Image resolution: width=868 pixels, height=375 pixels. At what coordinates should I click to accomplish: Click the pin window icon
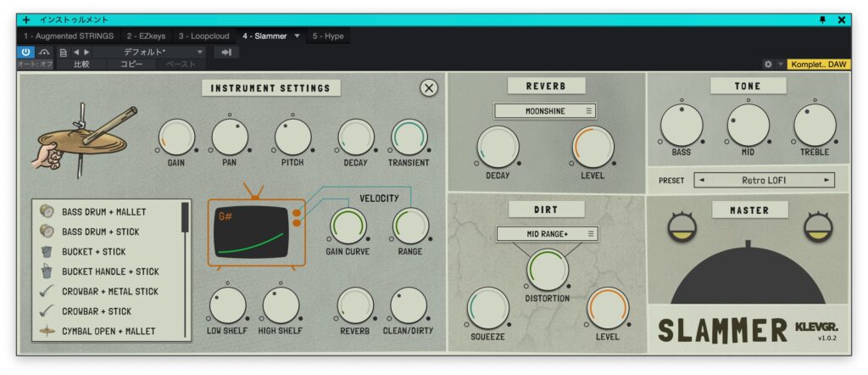821,20
